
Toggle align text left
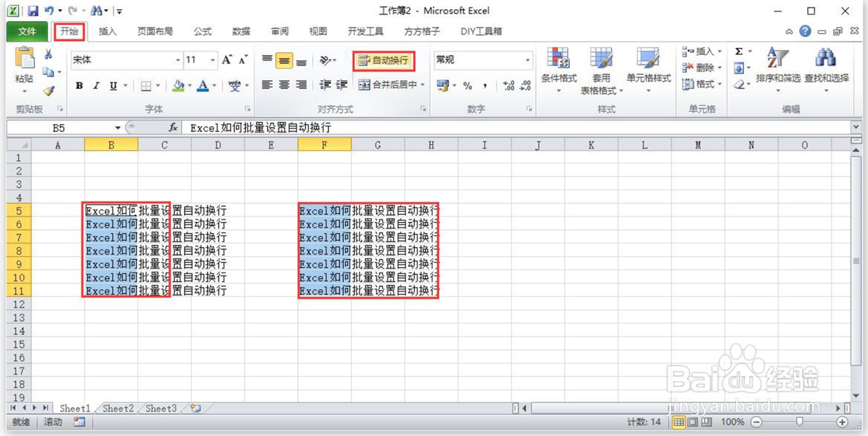pos(267,85)
